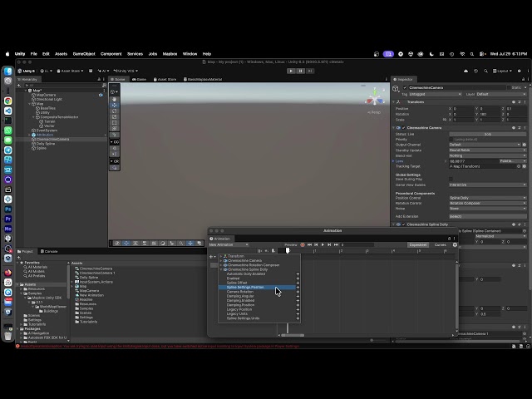Screen dimensions: 532x399
Task: Switch Animation window to Curves view
Action: point(441,244)
